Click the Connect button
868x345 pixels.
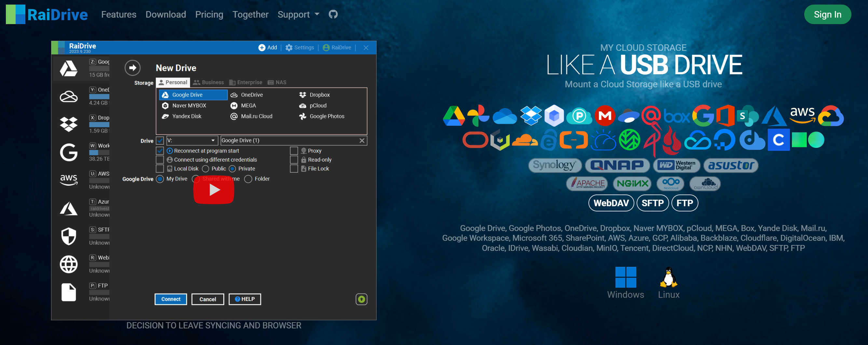click(x=171, y=299)
